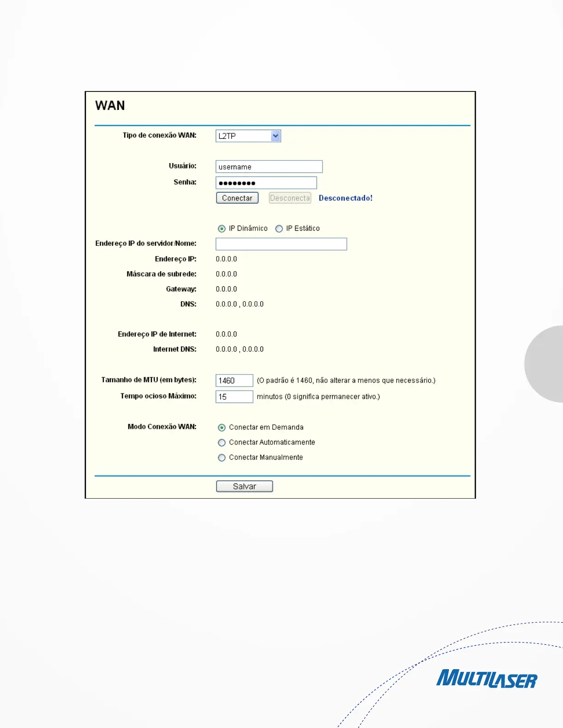This screenshot has height=728, width=563.
Task: Click the minutos idle time hint text
Action: coord(318,397)
